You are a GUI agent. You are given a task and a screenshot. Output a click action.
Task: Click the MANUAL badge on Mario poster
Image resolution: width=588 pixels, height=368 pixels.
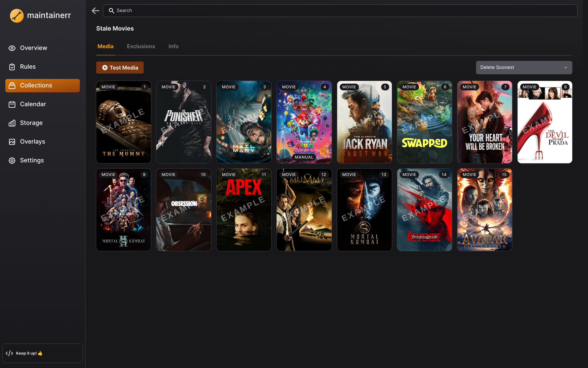click(x=304, y=157)
